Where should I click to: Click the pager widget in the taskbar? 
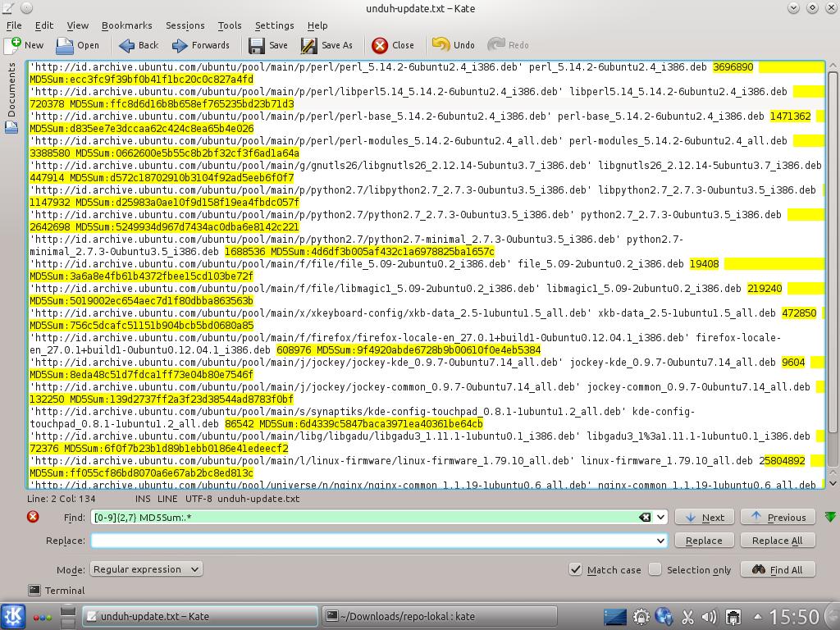click(67, 617)
